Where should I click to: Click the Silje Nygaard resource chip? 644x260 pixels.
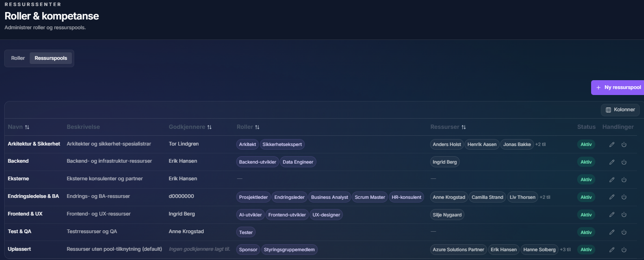pyautogui.click(x=447, y=215)
